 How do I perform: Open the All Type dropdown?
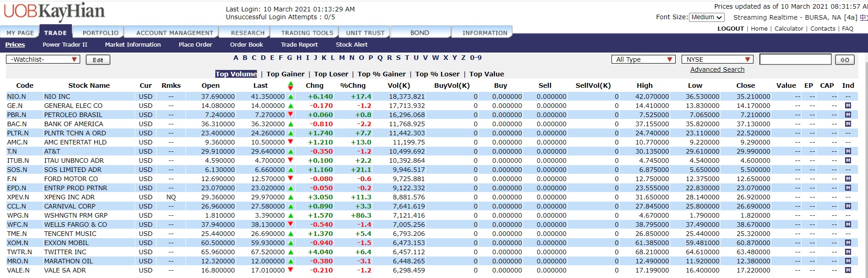644,59
